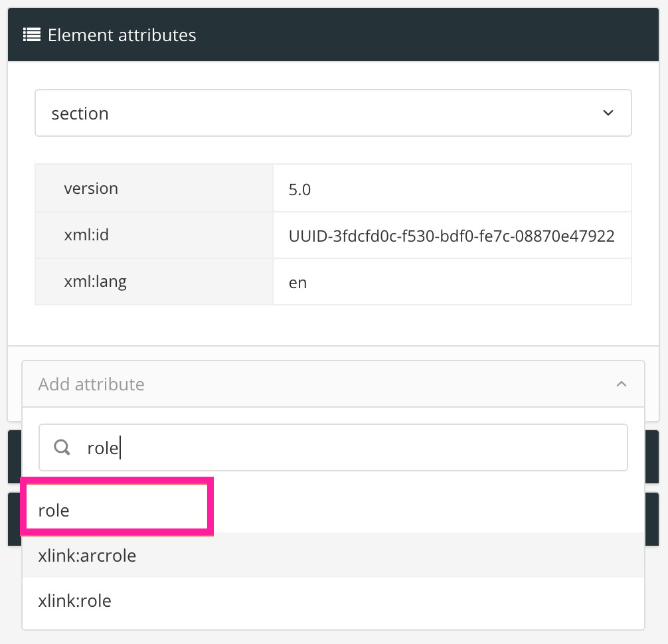668x644 pixels.
Task: Click inside the role search text
Action: pos(103,447)
